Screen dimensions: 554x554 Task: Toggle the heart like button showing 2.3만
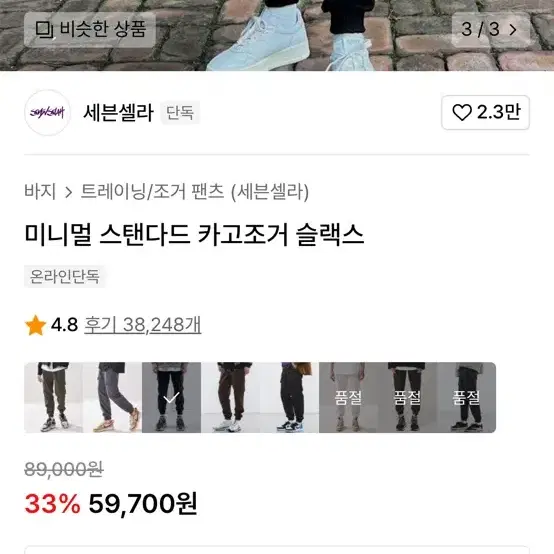pos(485,112)
